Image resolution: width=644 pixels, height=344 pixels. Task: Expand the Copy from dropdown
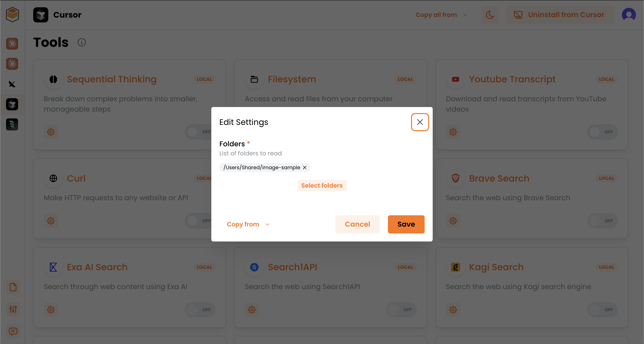click(248, 224)
